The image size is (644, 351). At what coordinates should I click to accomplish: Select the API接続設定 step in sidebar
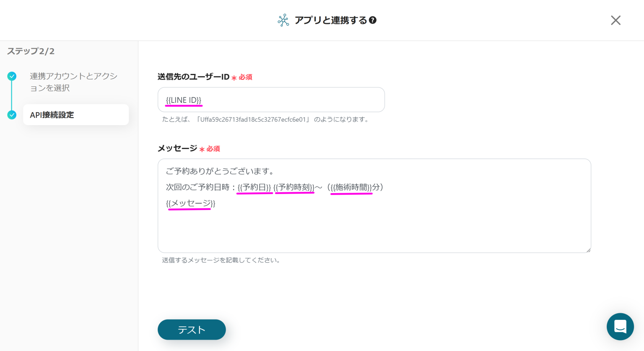coord(51,115)
